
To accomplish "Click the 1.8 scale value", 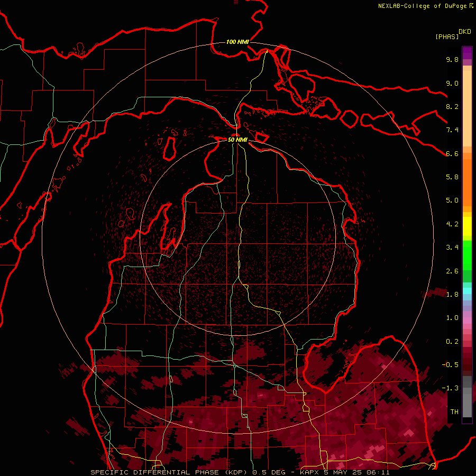I will (452, 295).
